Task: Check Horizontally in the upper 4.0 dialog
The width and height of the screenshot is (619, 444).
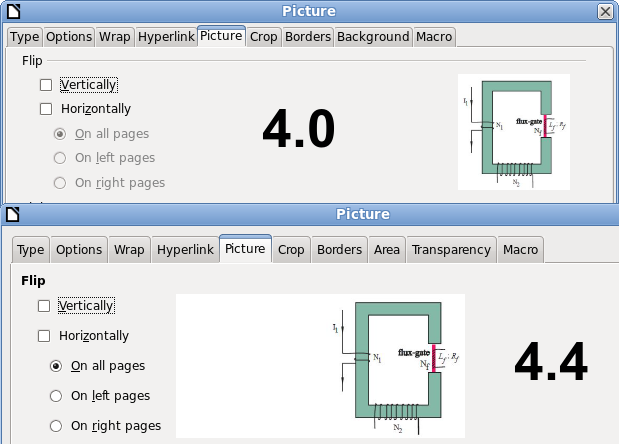Action: click(46, 109)
